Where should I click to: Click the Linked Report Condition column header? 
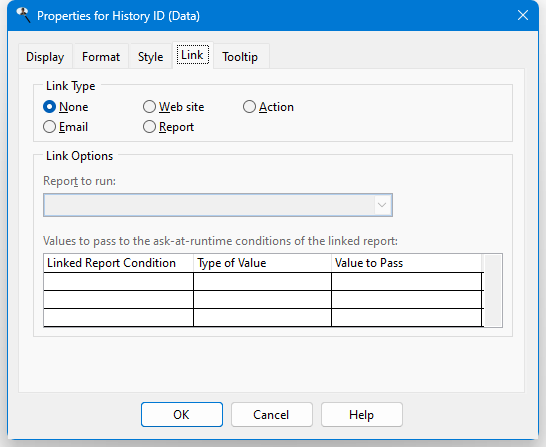tap(118, 263)
